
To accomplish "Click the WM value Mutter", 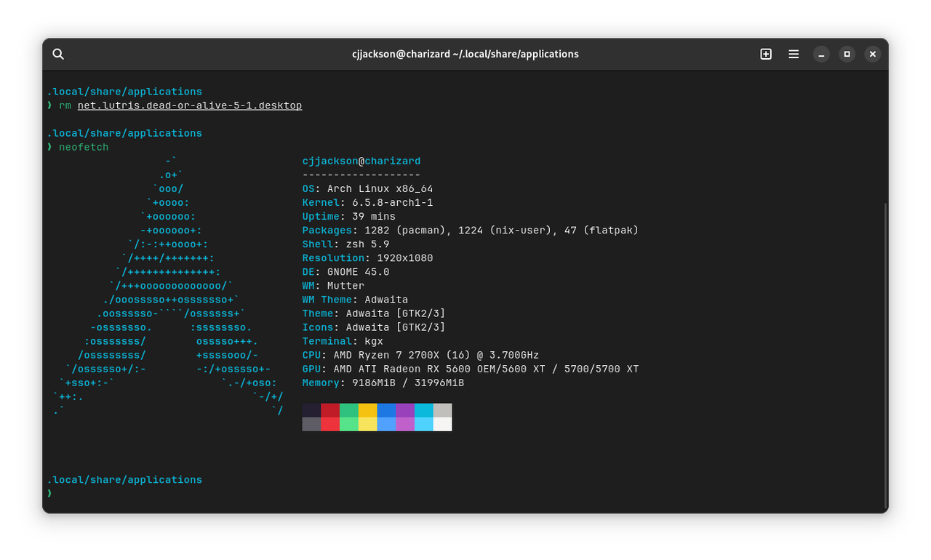I will point(345,286).
